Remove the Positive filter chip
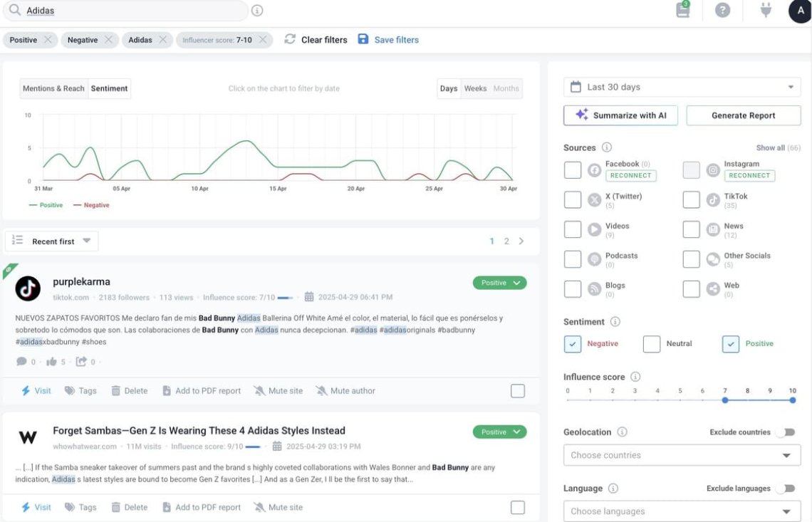This screenshot has height=522, width=812. tap(48, 40)
